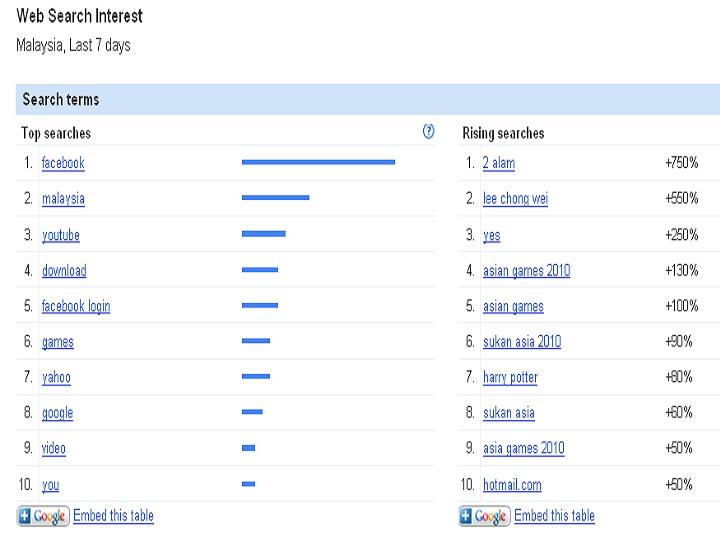This screenshot has height=540, width=720.
Task: Open the video search term
Action: [54, 448]
